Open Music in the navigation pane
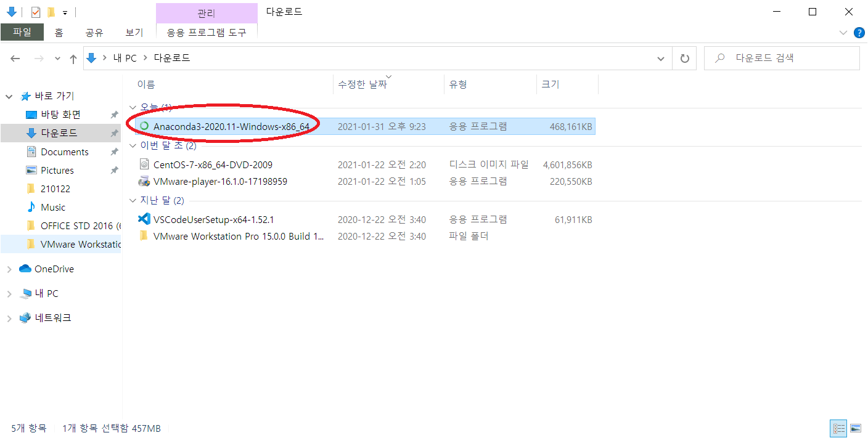Screen dimensions: 868x438 [x=53, y=208]
